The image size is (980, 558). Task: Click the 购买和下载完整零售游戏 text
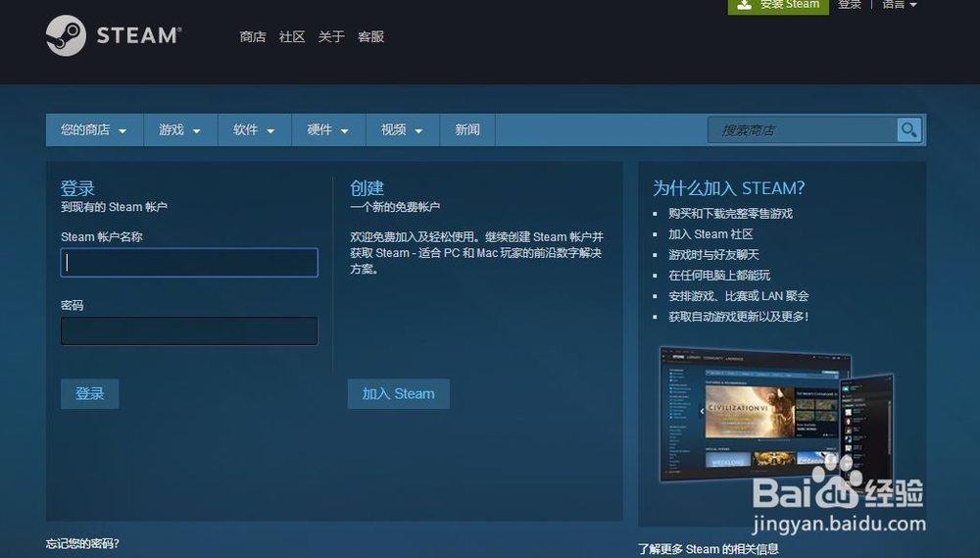coord(731,214)
